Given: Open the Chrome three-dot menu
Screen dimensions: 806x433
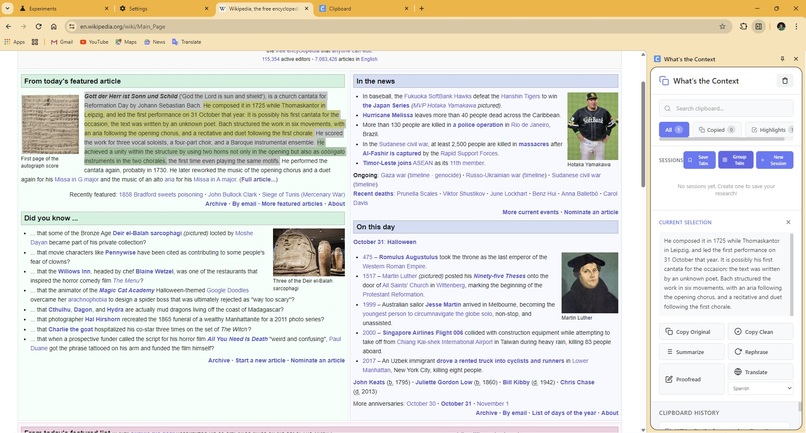Looking at the screenshot, I should [x=796, y=26].
